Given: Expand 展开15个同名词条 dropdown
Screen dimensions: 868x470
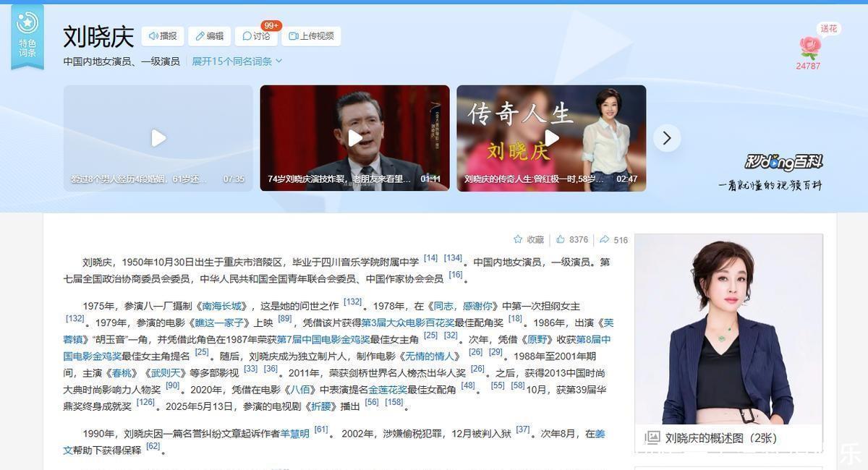Looking at the screenshot, I should 237,61.
